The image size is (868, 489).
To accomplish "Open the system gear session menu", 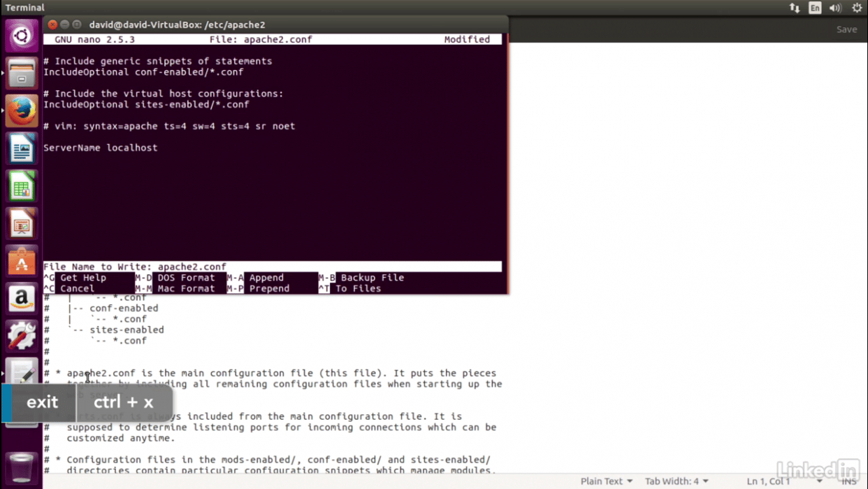I will tap(857, 8).
